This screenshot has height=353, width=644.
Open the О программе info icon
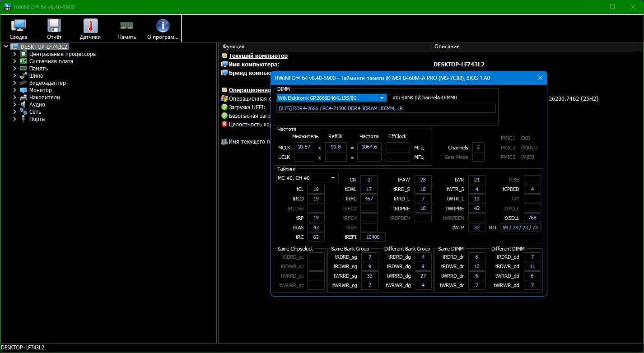coord(163,30)
